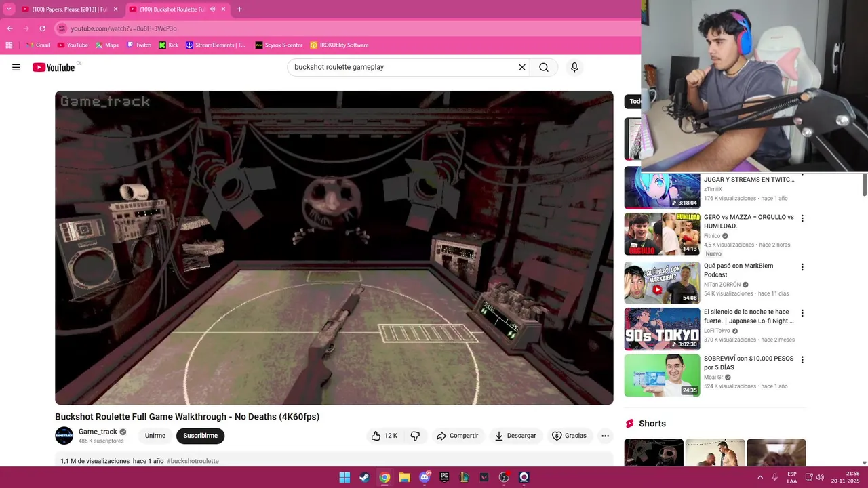Image resolution: width=868 pixels, height=488 pixels.
Task: Open the Maps bookmark
Action: pos(107,45)
